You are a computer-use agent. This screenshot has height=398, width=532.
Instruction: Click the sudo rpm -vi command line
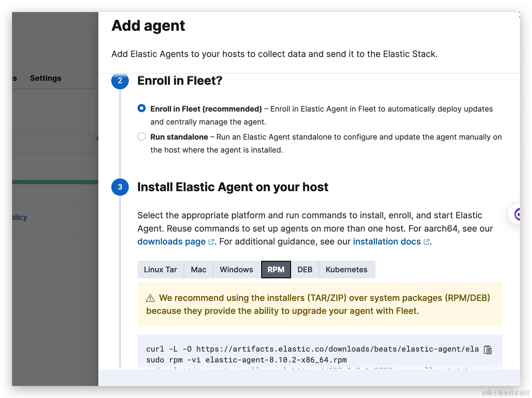coord(246,360)
